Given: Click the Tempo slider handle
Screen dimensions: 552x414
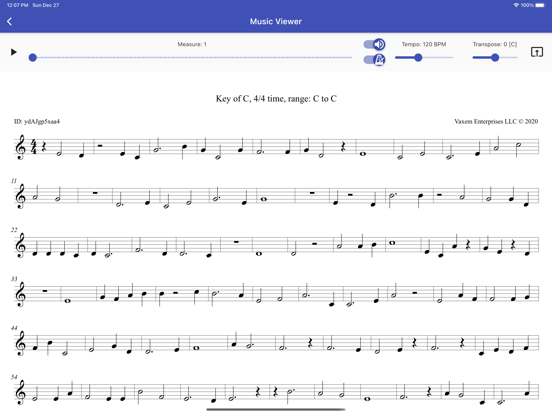Looking at the screenshot, I should point(418,57).
